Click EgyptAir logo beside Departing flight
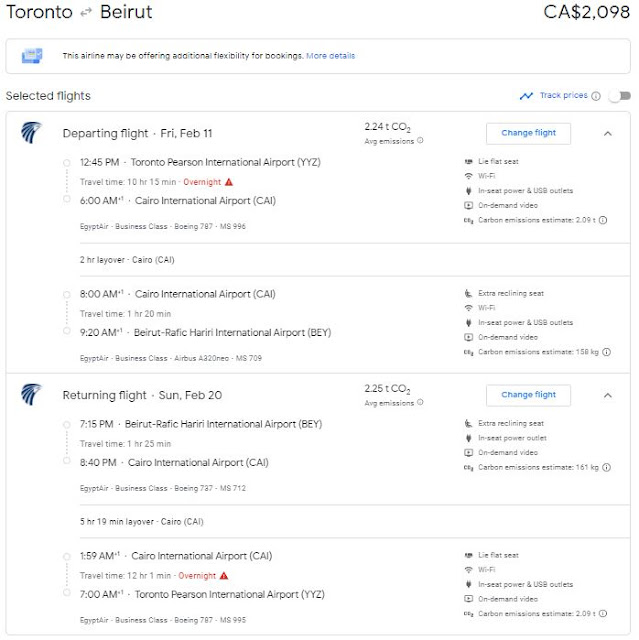 [31, 133]
